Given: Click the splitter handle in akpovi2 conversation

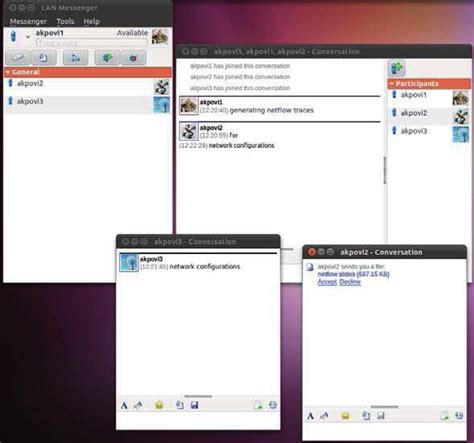Looking at the screenshot, I should 384,407.
